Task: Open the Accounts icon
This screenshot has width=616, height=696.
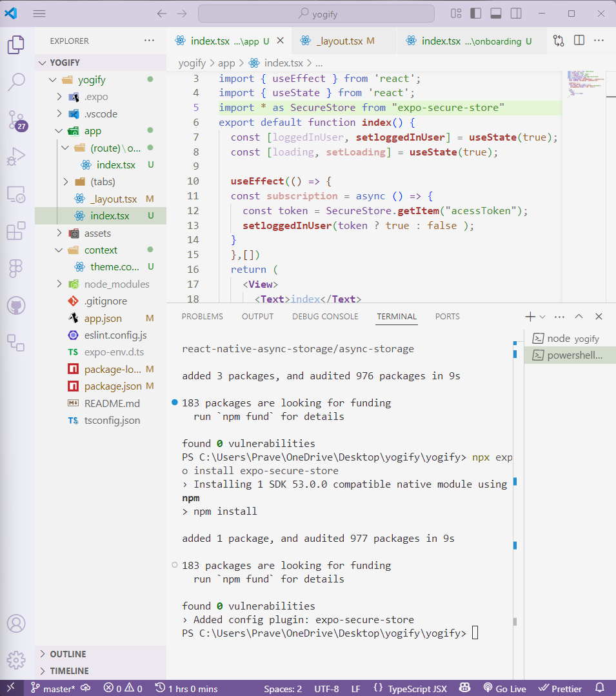Action: click(16, 623)
